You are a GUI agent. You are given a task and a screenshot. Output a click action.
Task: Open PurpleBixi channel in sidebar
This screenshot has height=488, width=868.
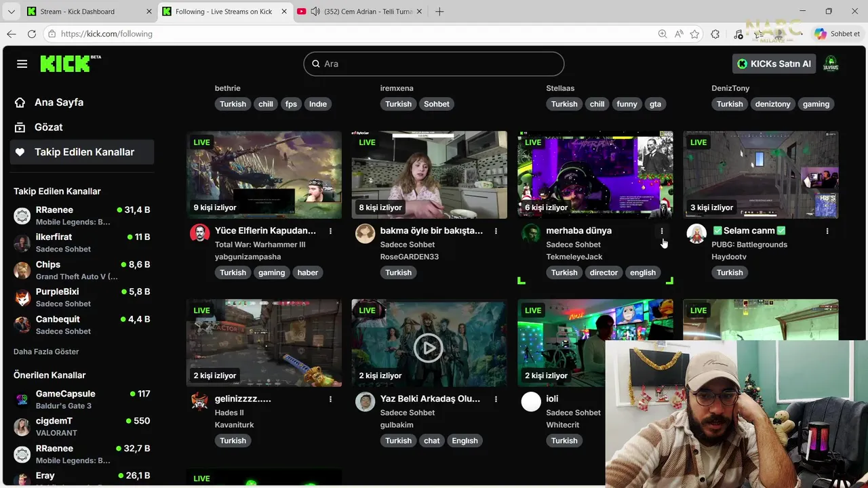click(82, 298)
